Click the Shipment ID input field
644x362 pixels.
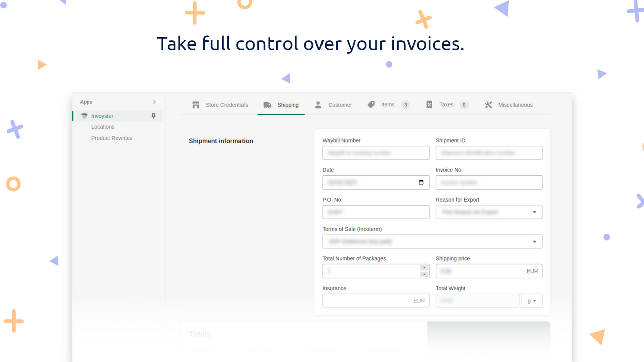pos(489,153)
